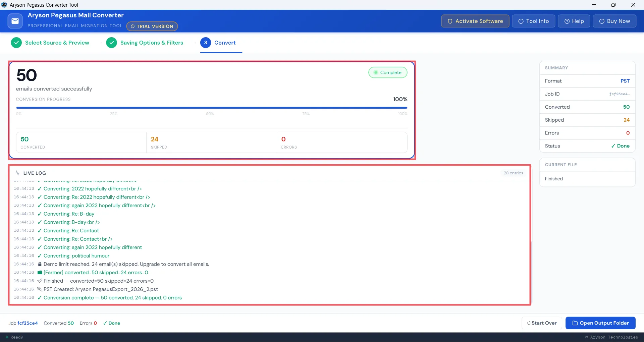The image size is (644, 342).
Task: Click Job fcf25ce4 in the footer
Action: tap(23, 323)
